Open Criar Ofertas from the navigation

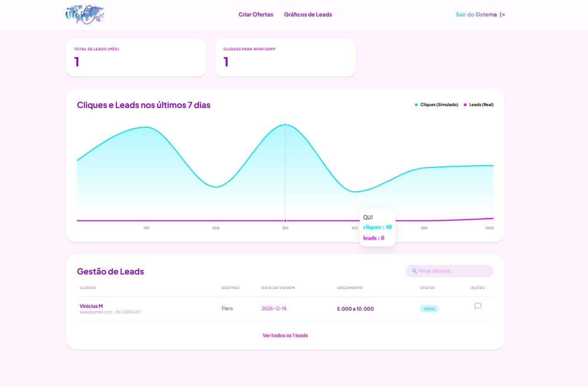pyautogui.click(x=256, y=14)
